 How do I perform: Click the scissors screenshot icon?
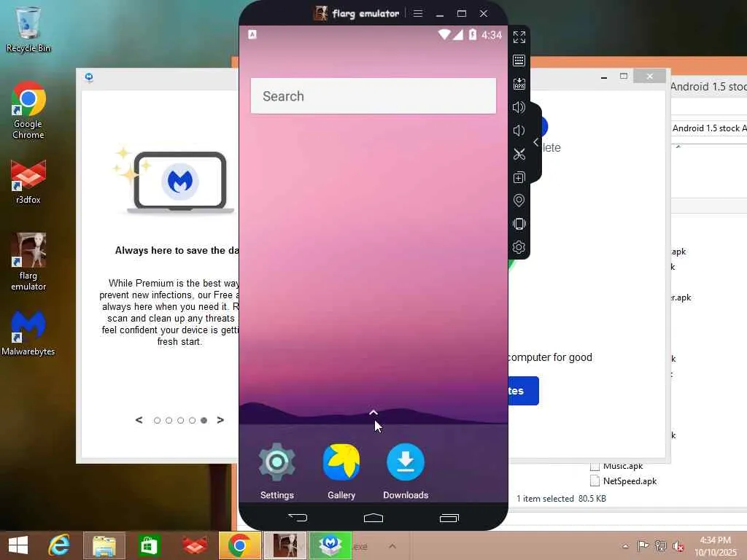[519, 154]
